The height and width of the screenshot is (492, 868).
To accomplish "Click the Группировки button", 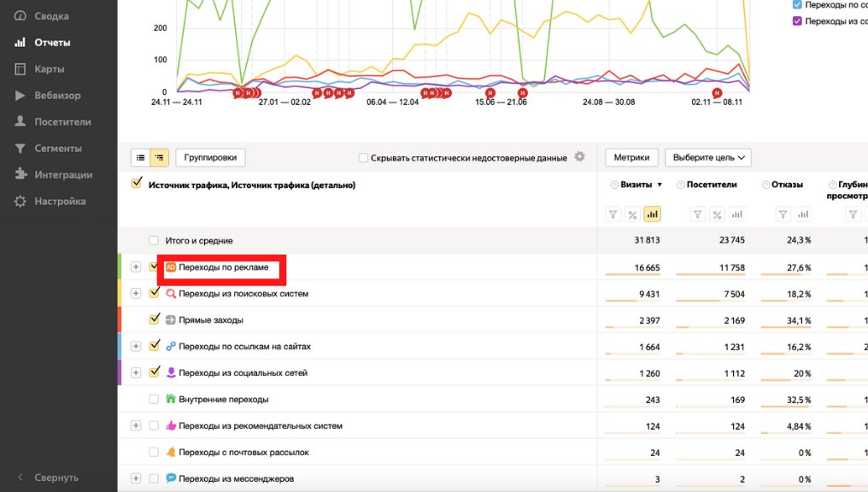I will point(211,157).
